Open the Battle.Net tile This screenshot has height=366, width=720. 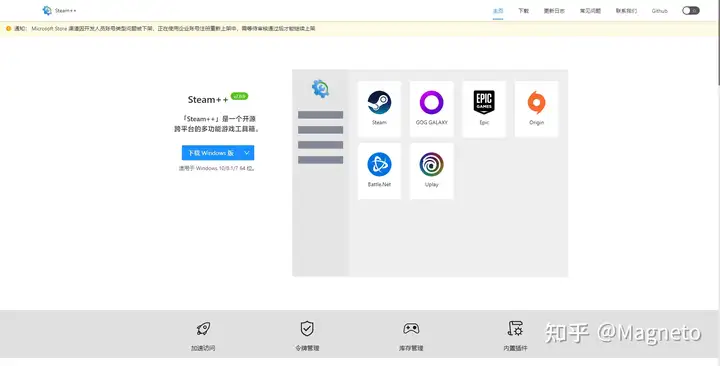[379, 171]
